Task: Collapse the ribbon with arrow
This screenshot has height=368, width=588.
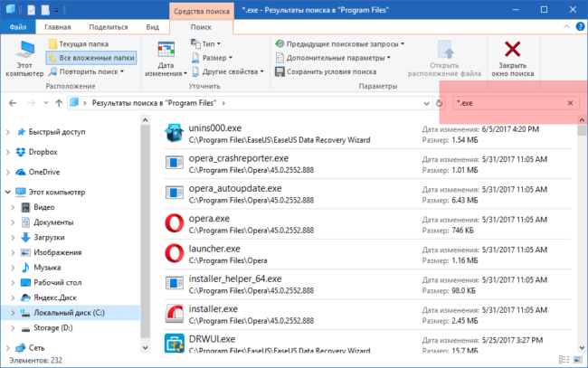Action: pyautogui.click(x=566, y=26)
